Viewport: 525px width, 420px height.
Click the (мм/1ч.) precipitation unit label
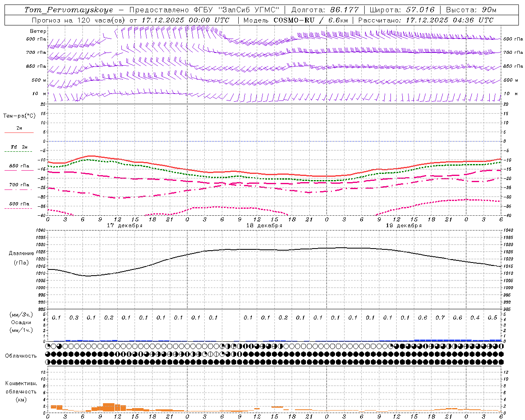coord(21,330)
